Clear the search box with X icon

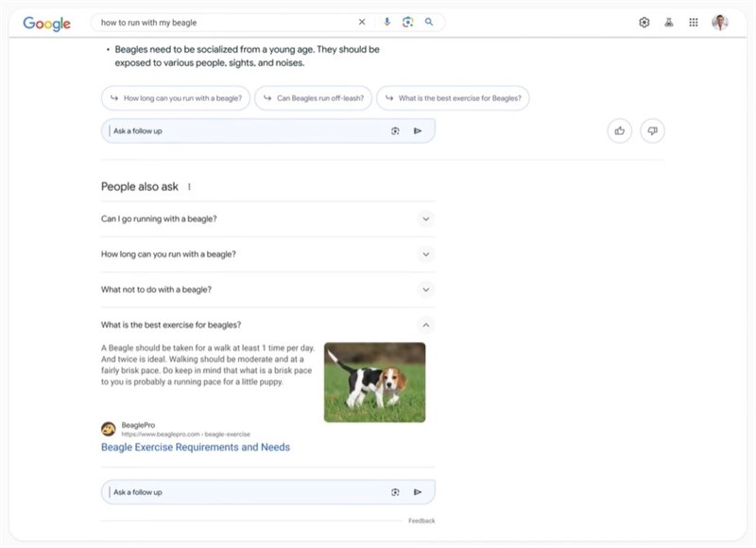[361, 23]
